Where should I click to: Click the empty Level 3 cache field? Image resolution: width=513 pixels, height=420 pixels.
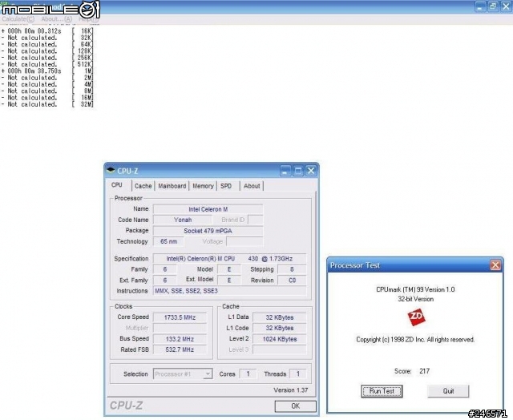pos(280,349)
